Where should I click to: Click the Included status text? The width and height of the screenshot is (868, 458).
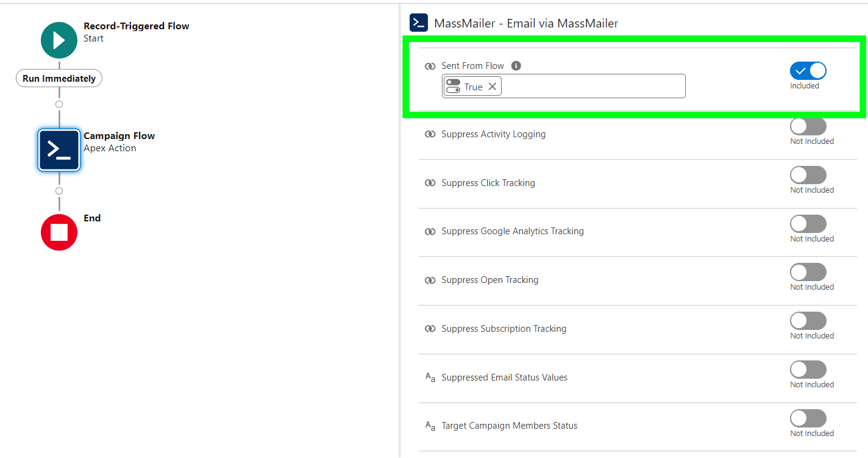[805, 86]
